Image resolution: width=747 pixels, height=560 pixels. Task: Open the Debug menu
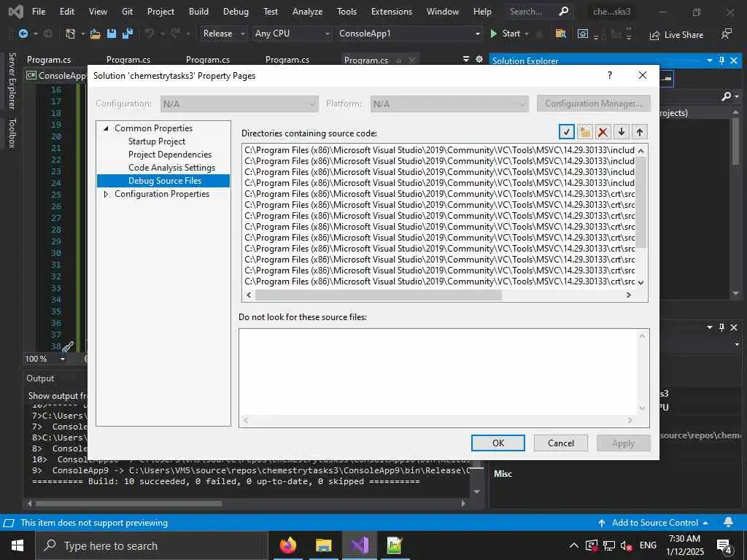[x=236, y=12]
